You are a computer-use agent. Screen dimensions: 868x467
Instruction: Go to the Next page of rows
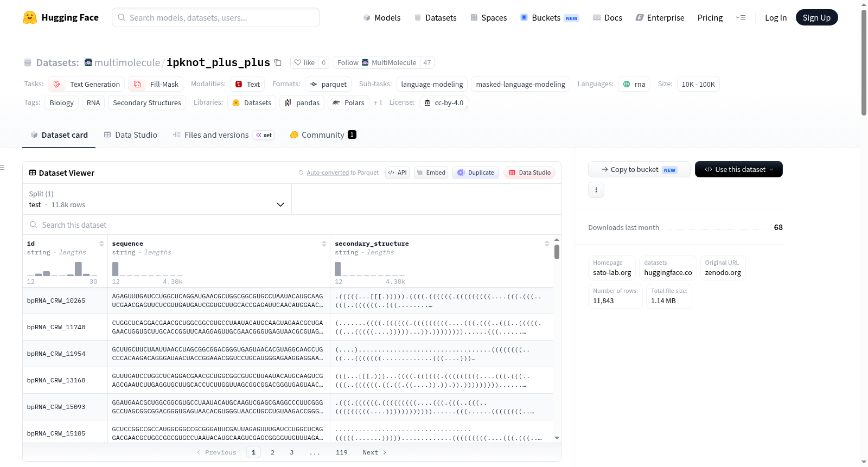pos(374,452)
